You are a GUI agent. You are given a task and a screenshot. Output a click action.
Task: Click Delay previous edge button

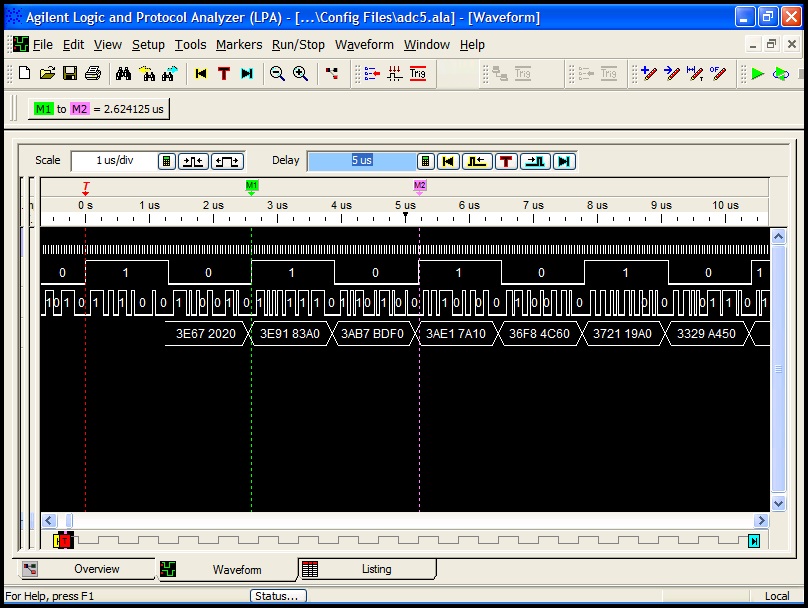[477, 161]
